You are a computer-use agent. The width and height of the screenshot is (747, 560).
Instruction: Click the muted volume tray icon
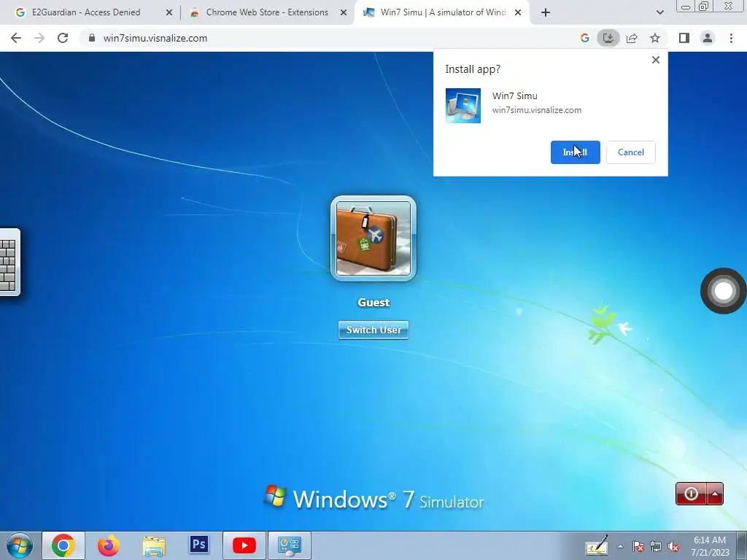pyautogui.click(x=673, y=547)
